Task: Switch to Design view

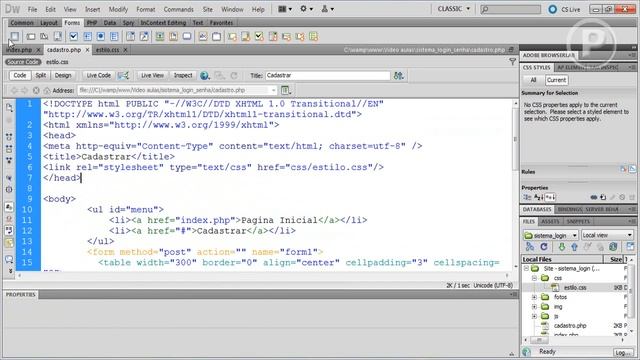Action: click(x=63, y=76)
